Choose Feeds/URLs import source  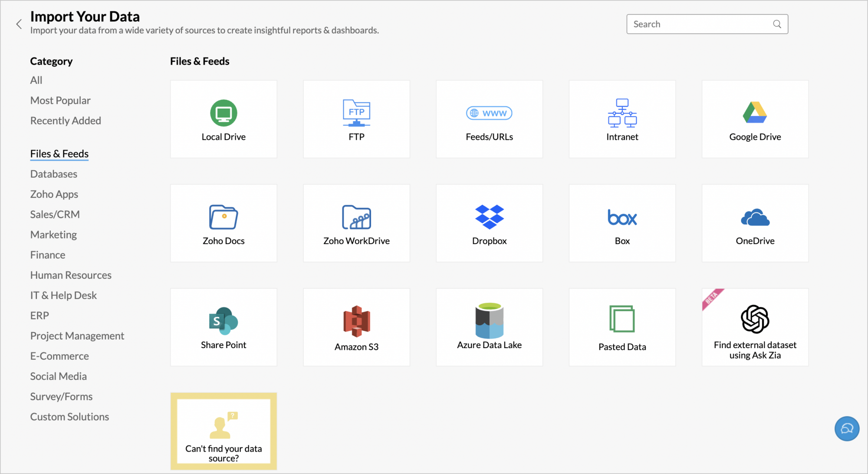click(489, 119)
